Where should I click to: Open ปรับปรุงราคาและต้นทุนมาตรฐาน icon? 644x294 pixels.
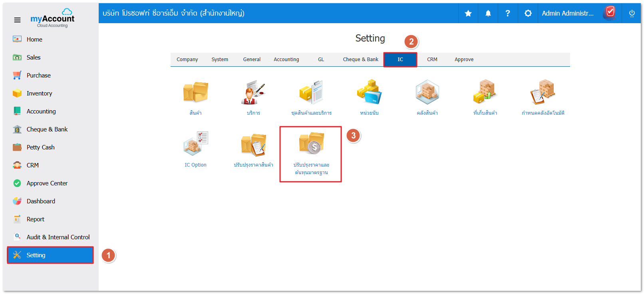[311, 144]
